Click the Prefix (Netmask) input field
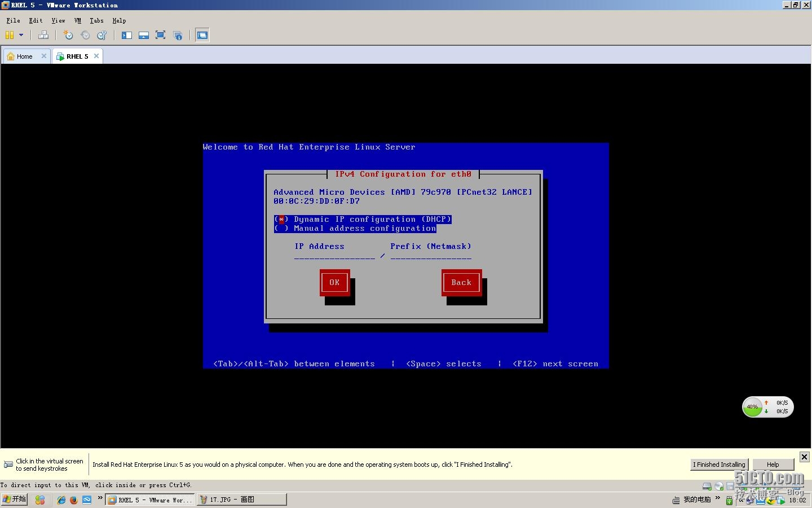Image resolution: width=812 pixels, height=508 pixels. point(431,256)
